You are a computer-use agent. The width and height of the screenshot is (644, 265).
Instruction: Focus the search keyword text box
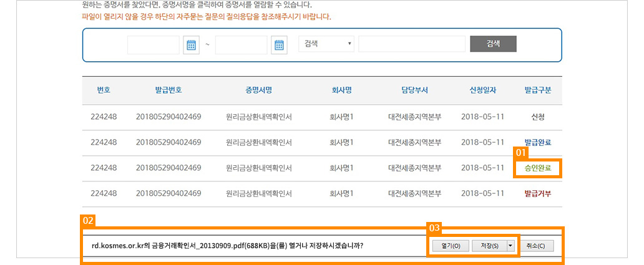pos(412,44)
